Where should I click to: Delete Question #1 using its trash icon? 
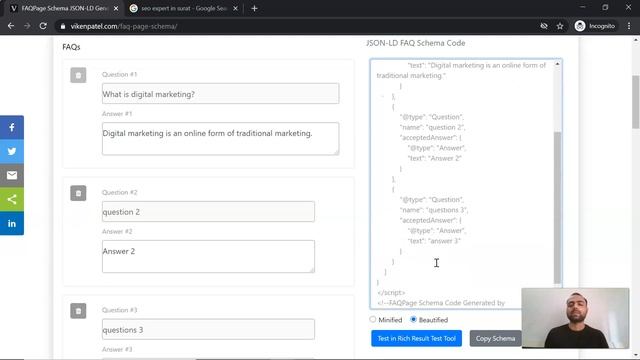click(78, 75)
